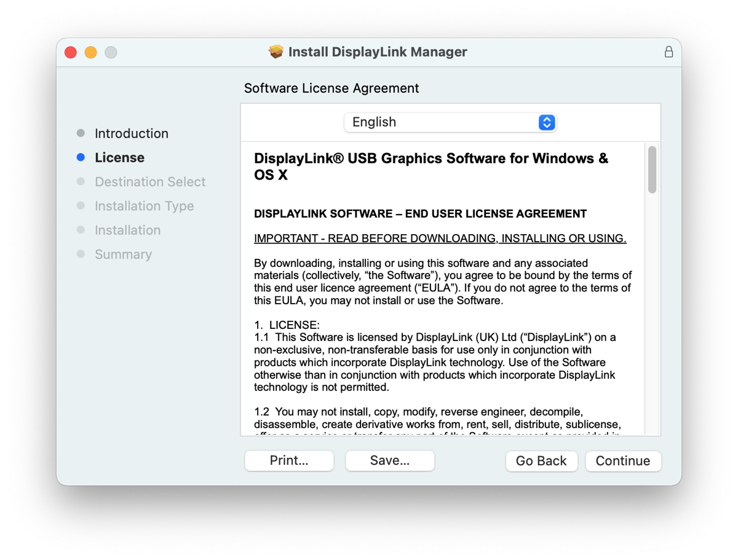Click the dot next to Summary step
This screenshot has height=560, width=738.
(81, 253)
